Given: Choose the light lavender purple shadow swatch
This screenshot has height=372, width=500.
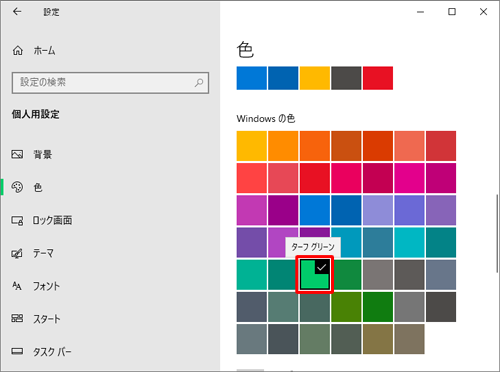Looking at the screenshot, I should (378, 210).
